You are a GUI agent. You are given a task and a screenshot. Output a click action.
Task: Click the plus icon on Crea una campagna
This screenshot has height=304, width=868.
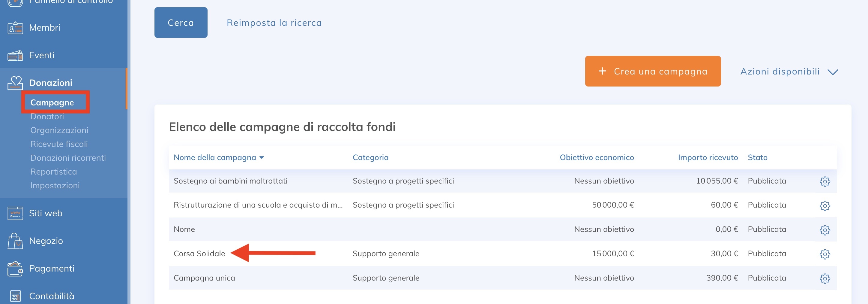(602, 71)
